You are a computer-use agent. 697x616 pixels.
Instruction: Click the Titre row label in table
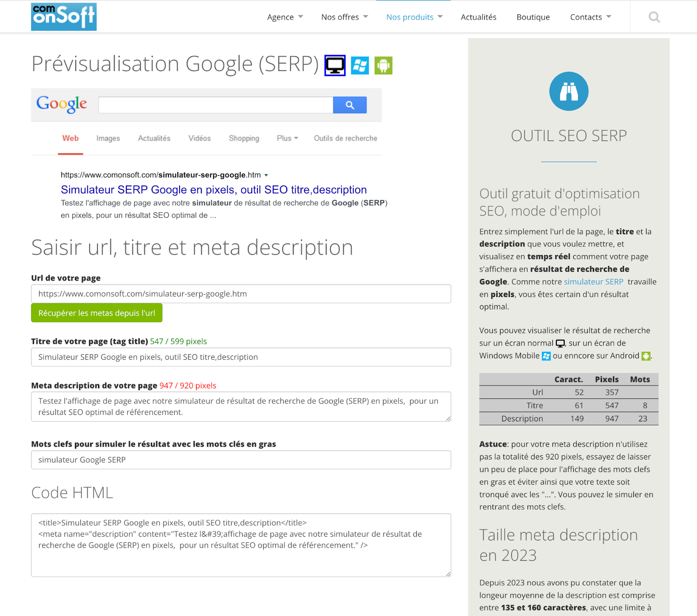pyautogui.click(x=535, y=405)
